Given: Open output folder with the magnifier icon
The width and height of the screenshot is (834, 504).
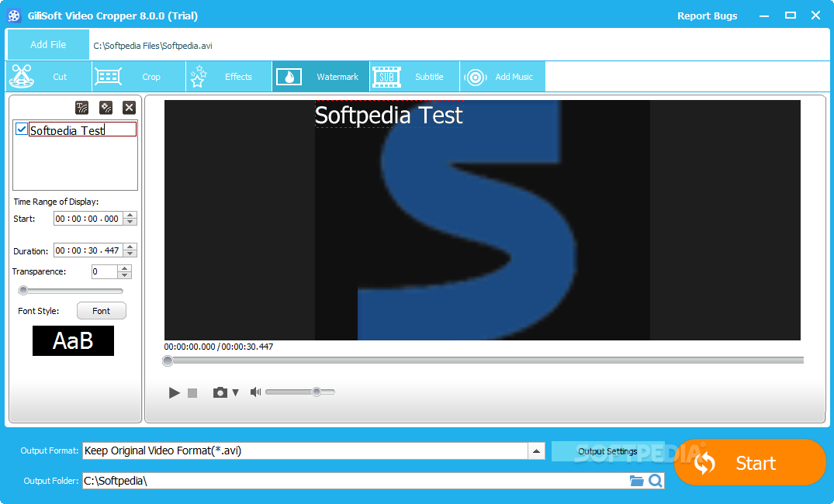Looking at the screenshot, I should (x=656, y=481).
